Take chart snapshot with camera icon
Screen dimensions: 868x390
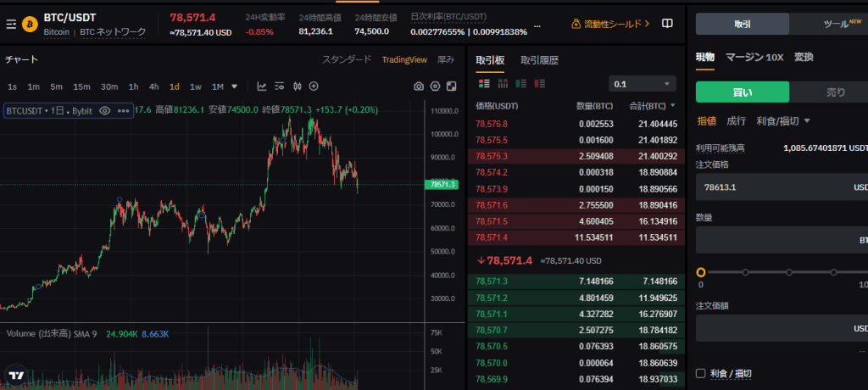coord(419,86)
